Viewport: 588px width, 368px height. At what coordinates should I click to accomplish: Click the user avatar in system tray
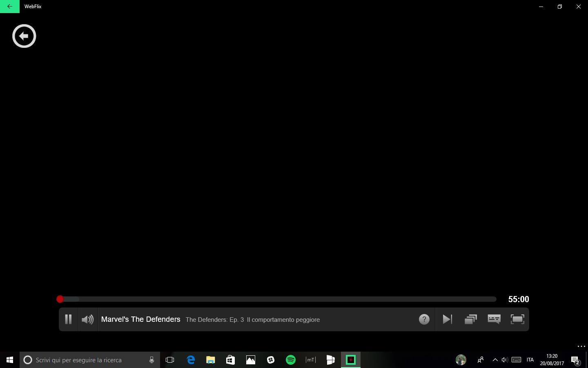click(461, 360)
